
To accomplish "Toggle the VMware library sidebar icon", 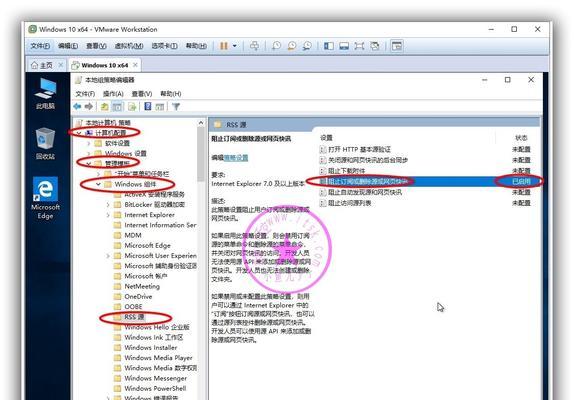I will (329, 46).
